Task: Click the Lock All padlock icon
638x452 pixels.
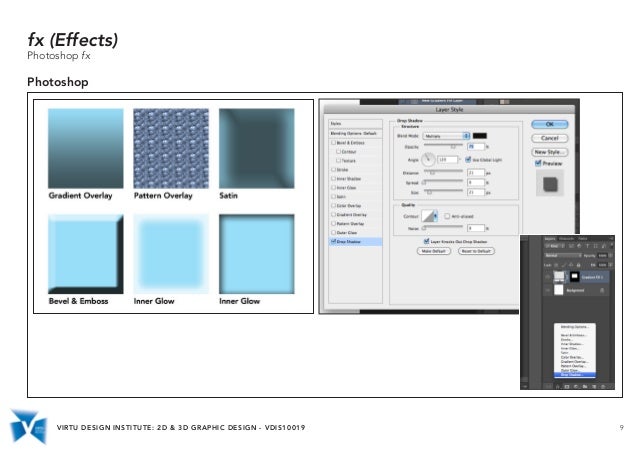Action: click(579, 265)
